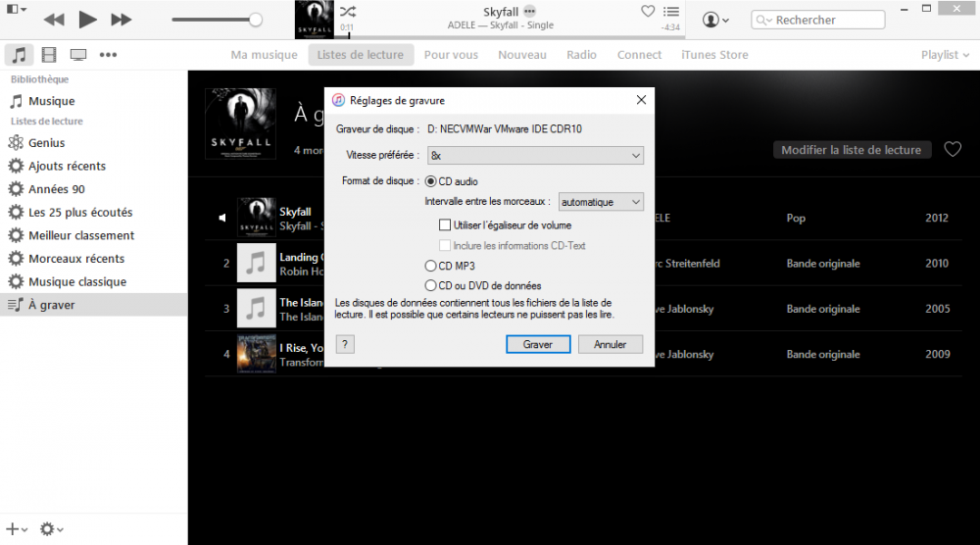Select Musique in the sidebar
Image resolution: width=980 pixels, height=545 pixels.
[94, 101]
